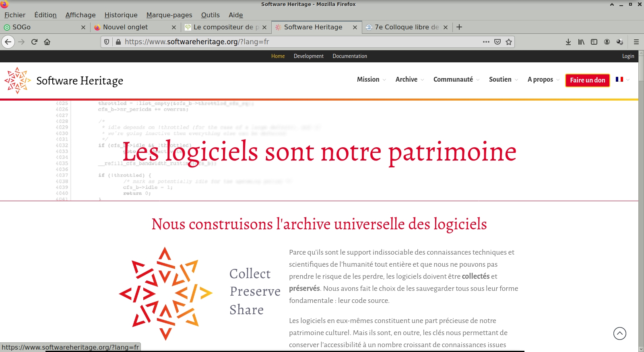Click the bold word collectés
Viewport: 644px width, 352px height.
(476, 276)
